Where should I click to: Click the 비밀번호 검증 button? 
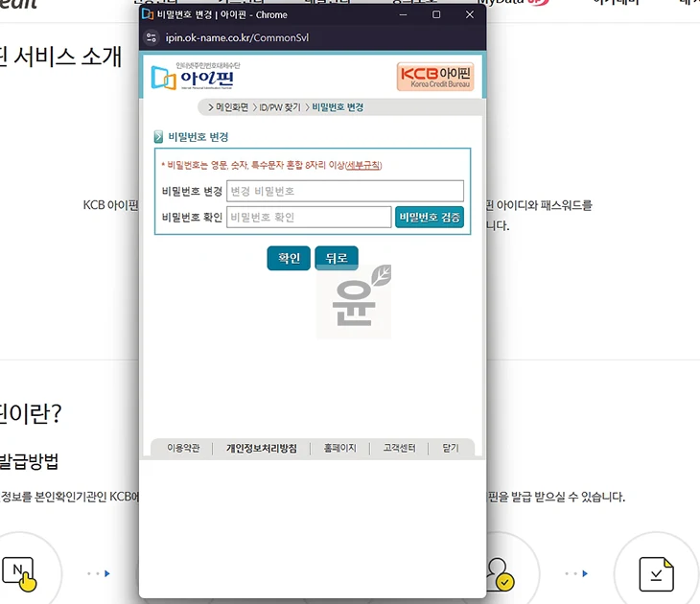pos(429,218)
